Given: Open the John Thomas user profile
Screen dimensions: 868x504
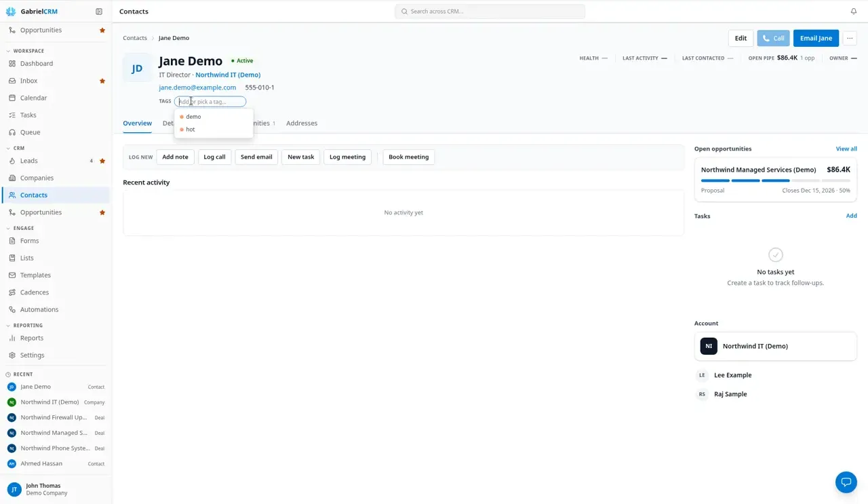Looking at the screenshot, I should [x=55, y=489].
